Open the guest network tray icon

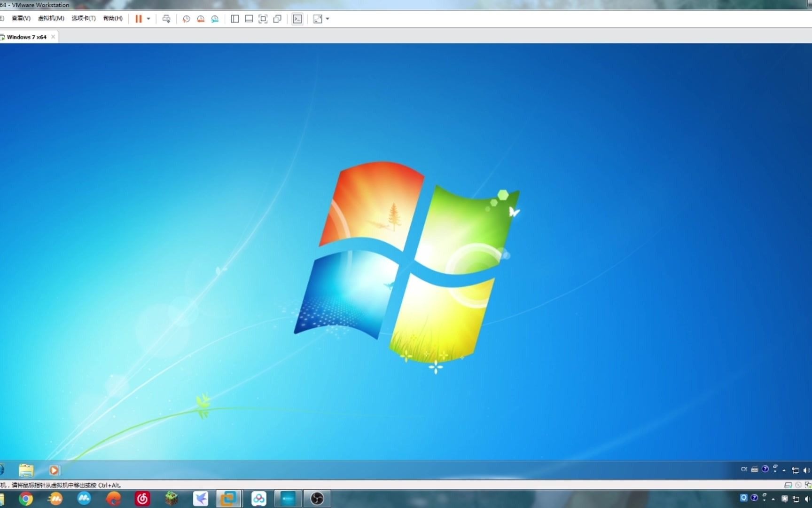pos(796,470)
